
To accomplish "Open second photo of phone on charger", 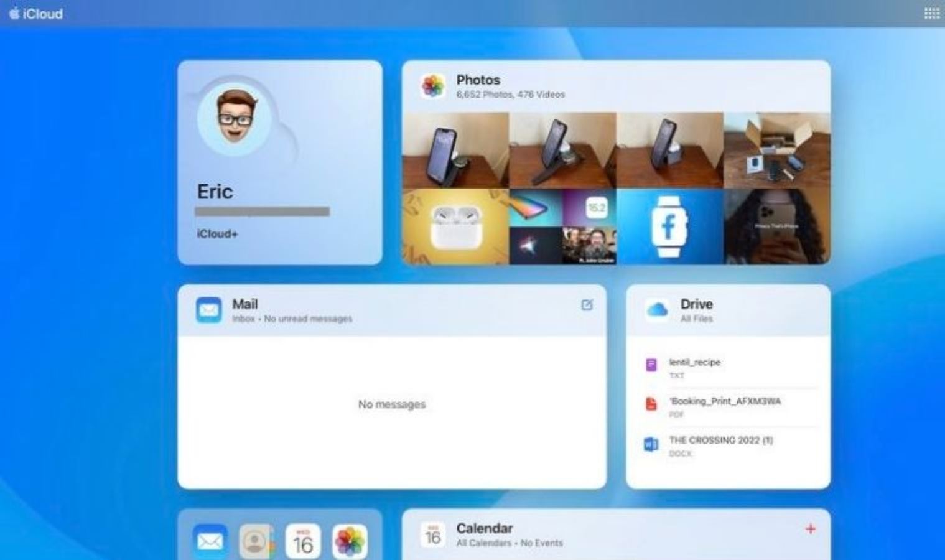I will (562, 150).
